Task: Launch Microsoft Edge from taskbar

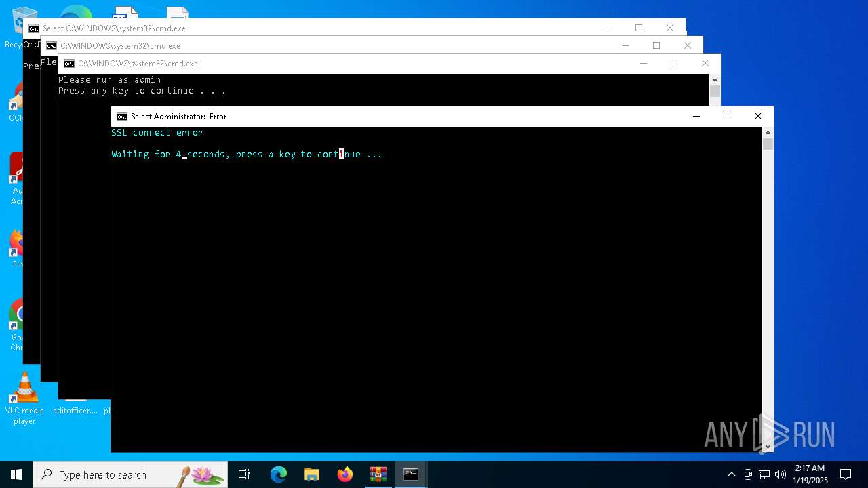Action: (279, 474)
